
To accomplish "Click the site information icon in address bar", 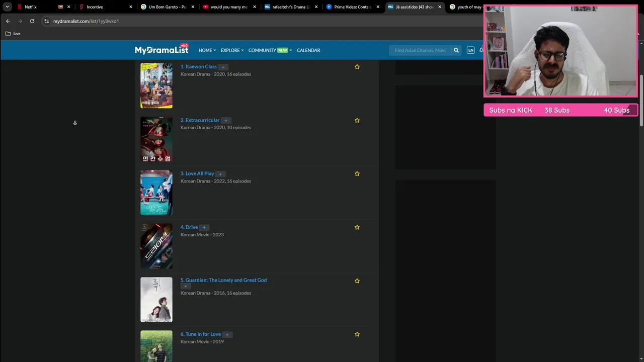I will (46, 21).
